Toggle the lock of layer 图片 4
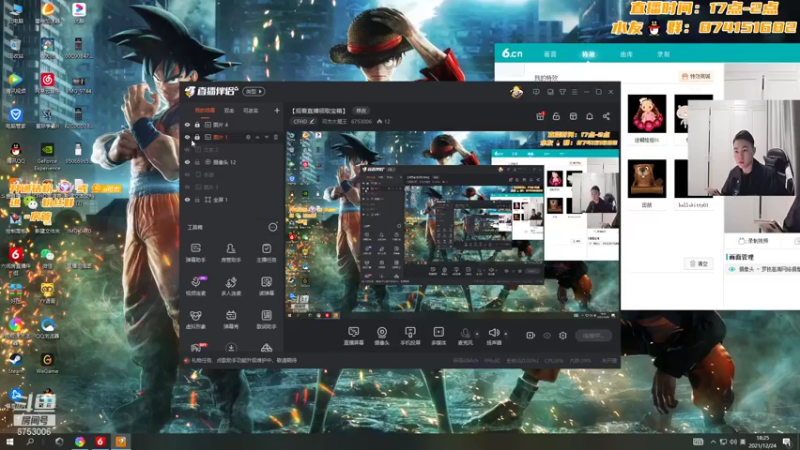 [197, 124]
